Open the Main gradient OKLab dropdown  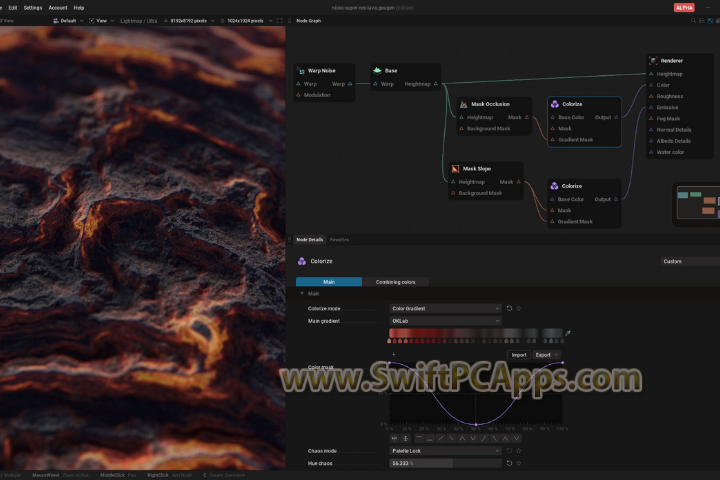click(x=445, y=321)
